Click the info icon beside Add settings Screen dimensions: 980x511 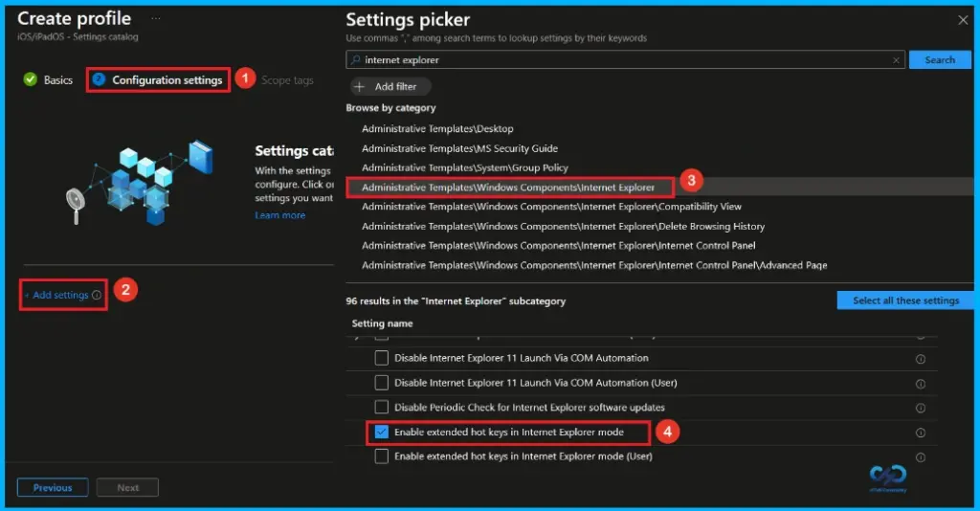coord(97,295)
